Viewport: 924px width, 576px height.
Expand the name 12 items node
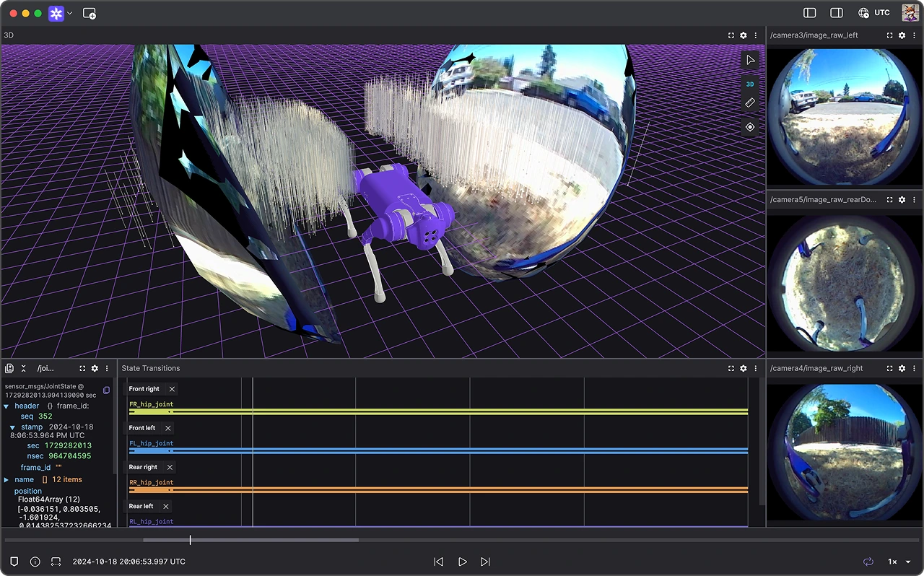point(6,479)
